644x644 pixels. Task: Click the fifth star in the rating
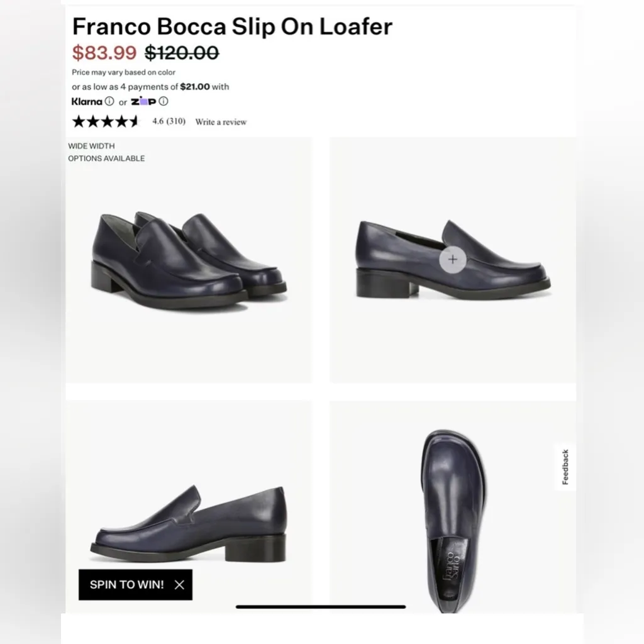pos(133,121)
